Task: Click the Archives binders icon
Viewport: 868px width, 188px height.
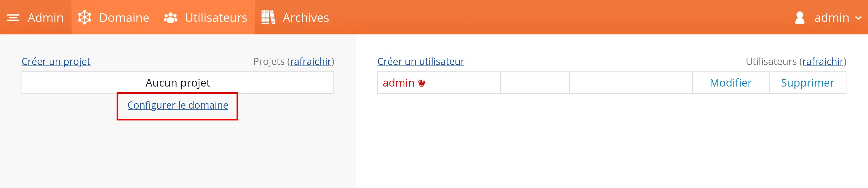Action: pos(268,17)
